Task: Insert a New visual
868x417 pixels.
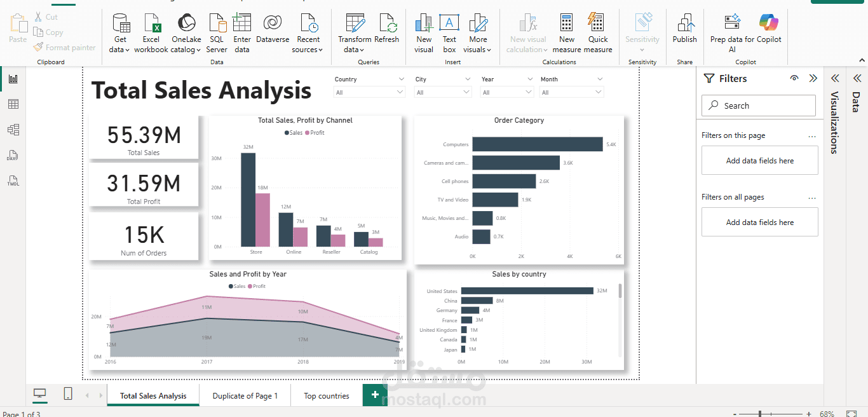Action: pyautogui.click(x=424, y=33)
